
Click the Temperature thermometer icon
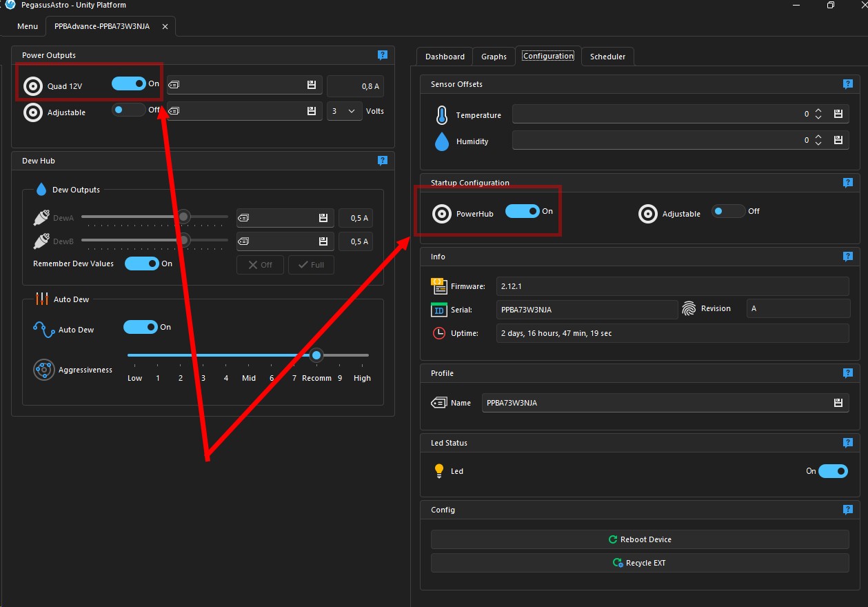441,115
